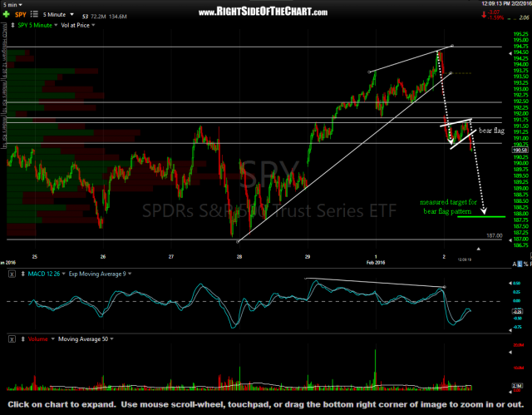Click the MACD axis arrow below -0.75

pos(510,330)
